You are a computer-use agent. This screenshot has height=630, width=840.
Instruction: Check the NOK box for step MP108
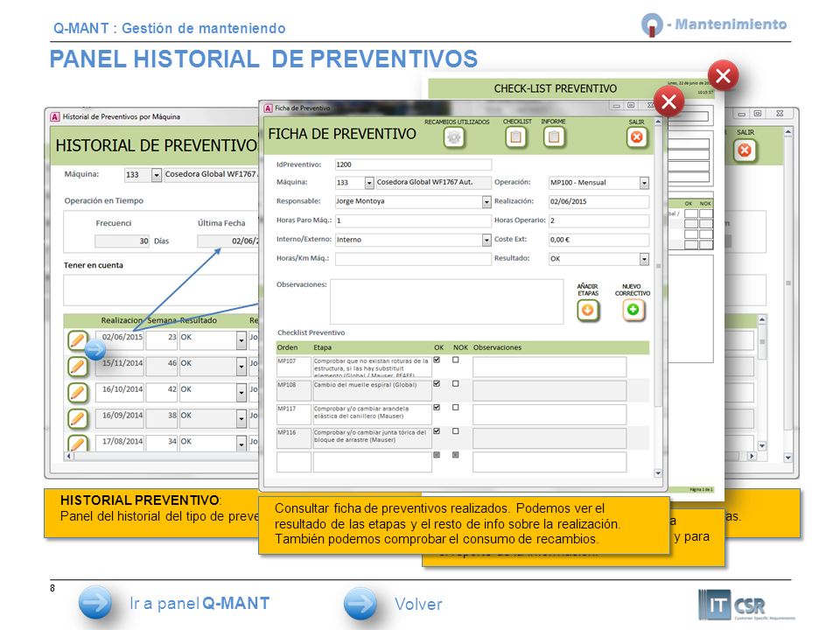click(x=455, y=383)
